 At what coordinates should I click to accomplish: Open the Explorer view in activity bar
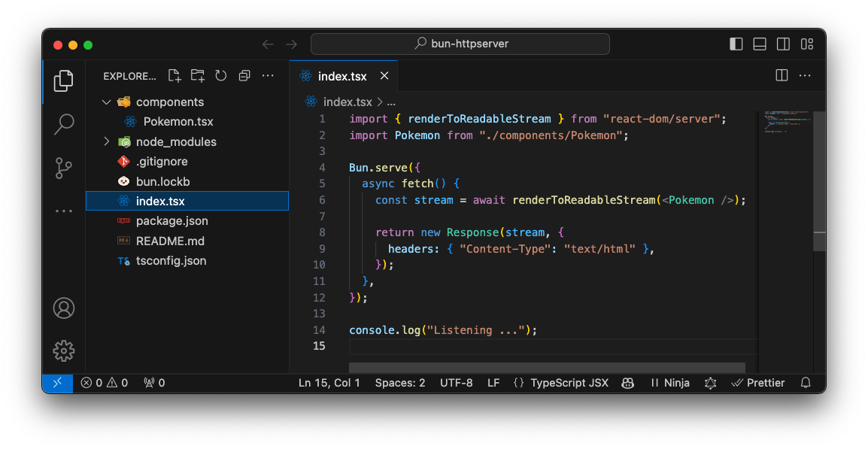pos(64,80)
